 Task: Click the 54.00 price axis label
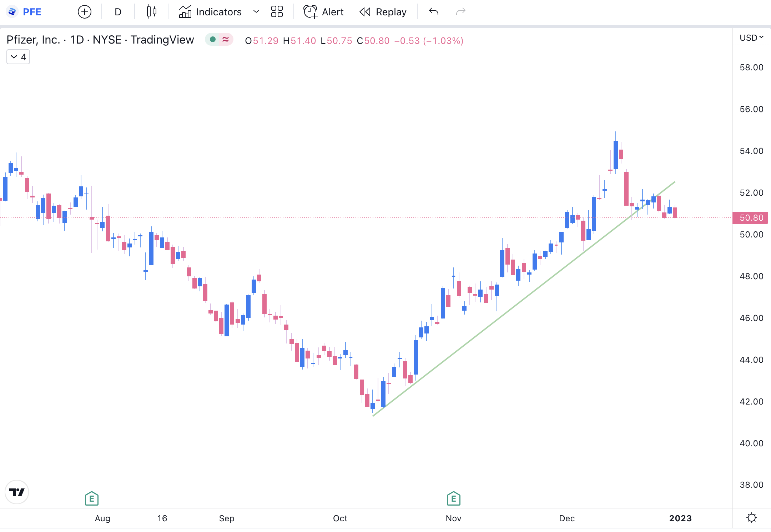click(751, 151)
